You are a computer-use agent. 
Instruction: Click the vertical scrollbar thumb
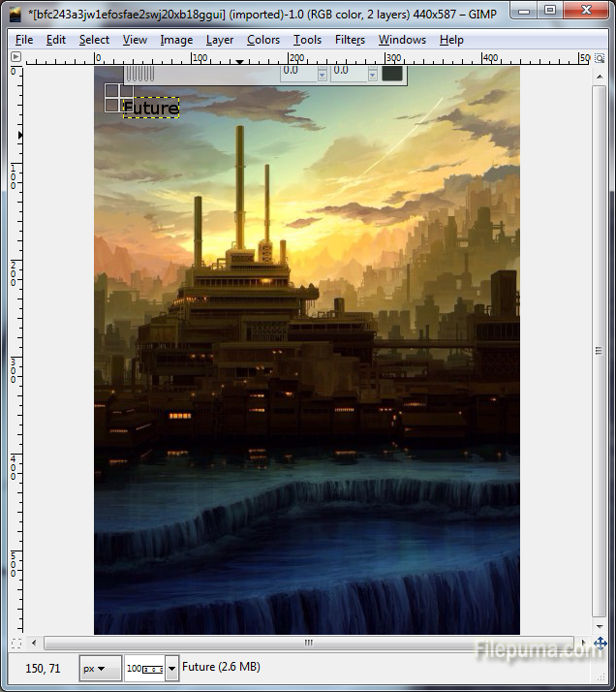click(x=600, y=350)
